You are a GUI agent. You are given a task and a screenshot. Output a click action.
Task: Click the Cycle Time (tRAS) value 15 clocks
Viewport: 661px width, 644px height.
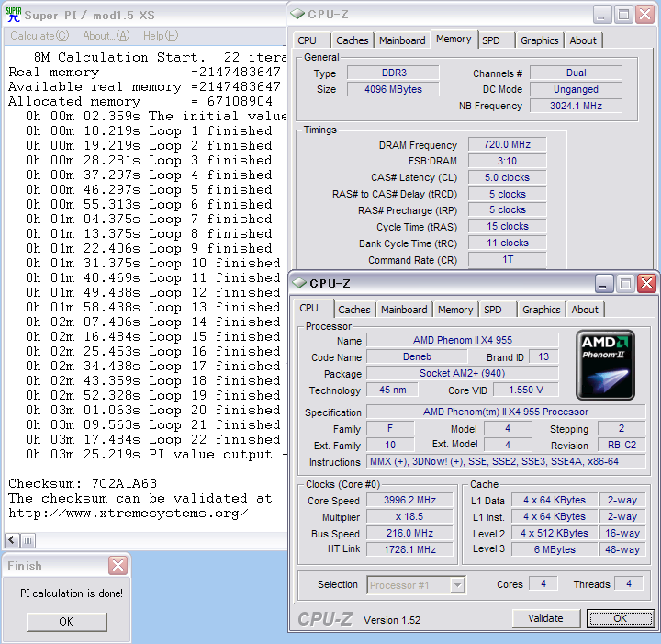507,227
